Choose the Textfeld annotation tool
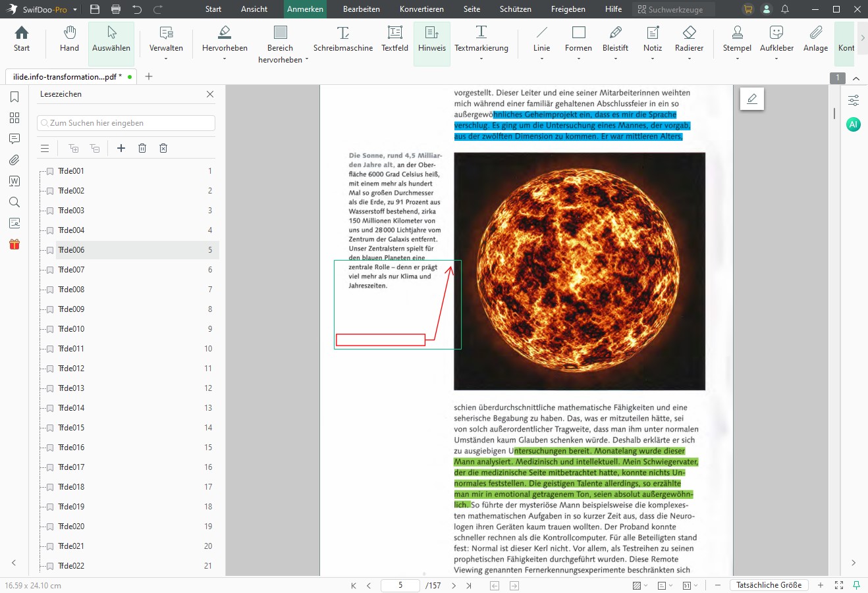 (x=394, y=41)
